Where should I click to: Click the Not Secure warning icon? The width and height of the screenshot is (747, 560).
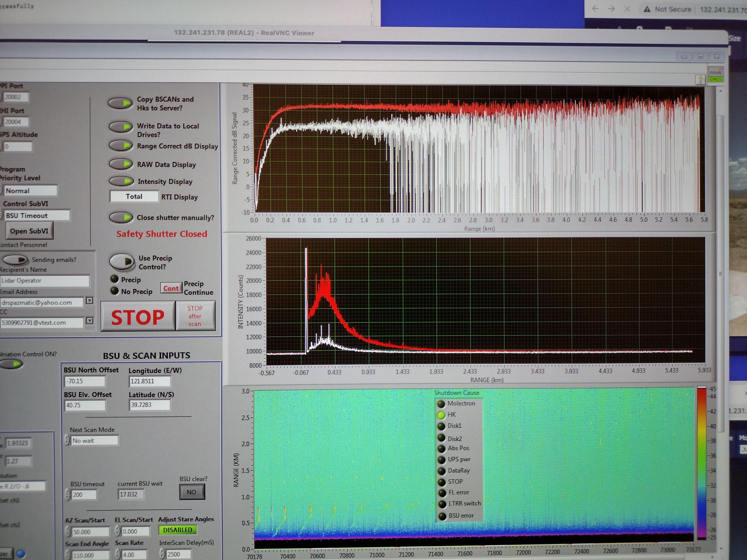point(647,10)
